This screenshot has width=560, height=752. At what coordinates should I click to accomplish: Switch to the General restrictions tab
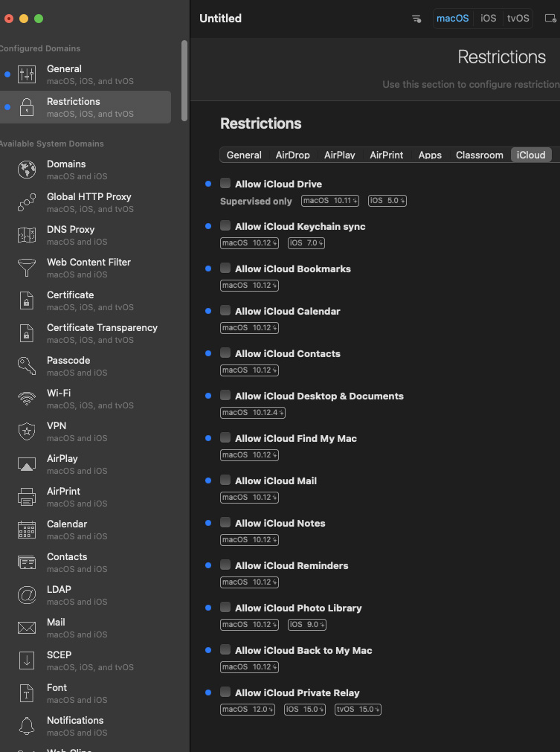click(x=244, y=155)
